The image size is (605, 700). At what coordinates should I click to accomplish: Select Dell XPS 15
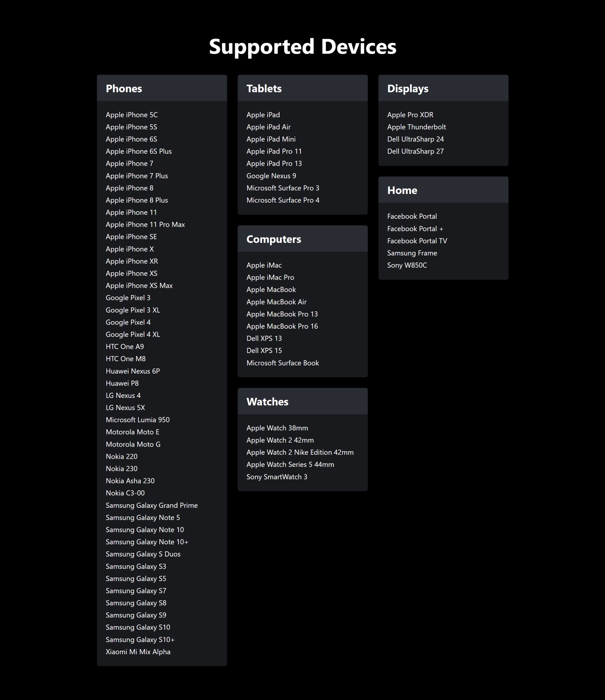[264, 350]
